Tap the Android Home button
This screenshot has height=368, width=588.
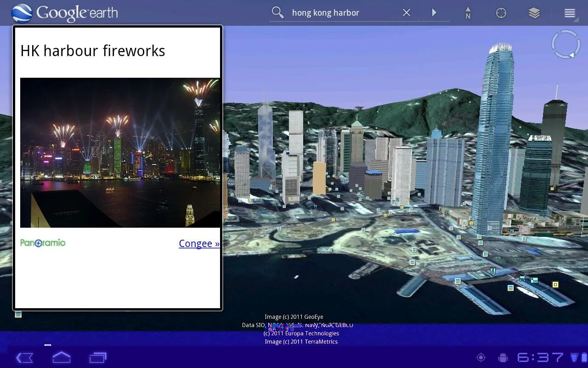(62, 357)
